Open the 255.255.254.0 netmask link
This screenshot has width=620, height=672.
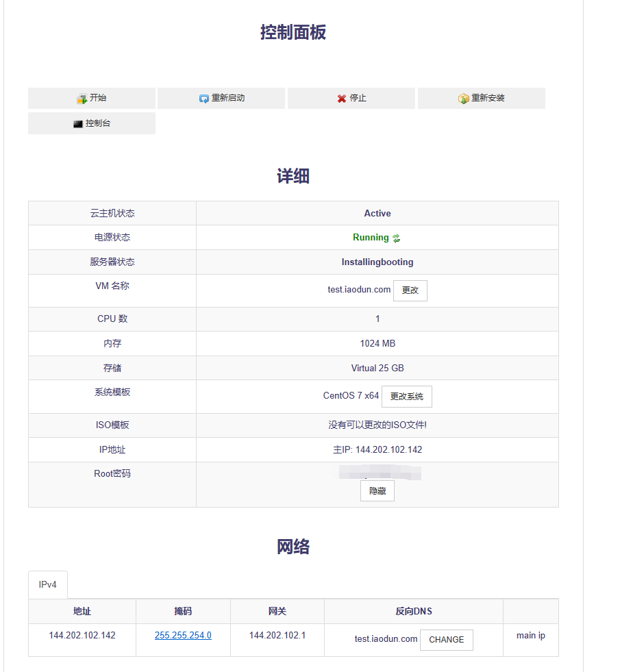pos(183,635)
